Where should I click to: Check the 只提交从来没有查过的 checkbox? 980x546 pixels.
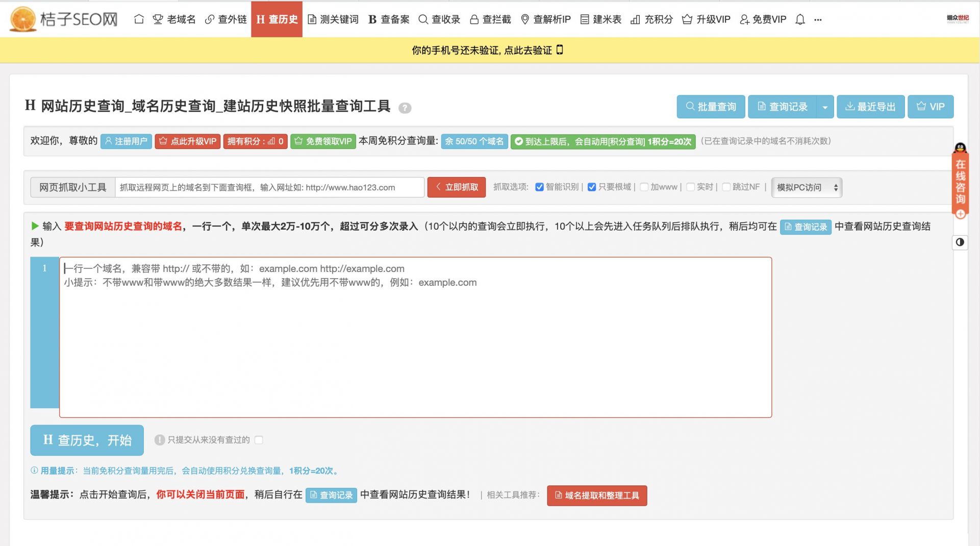click(x=259, y=440)
